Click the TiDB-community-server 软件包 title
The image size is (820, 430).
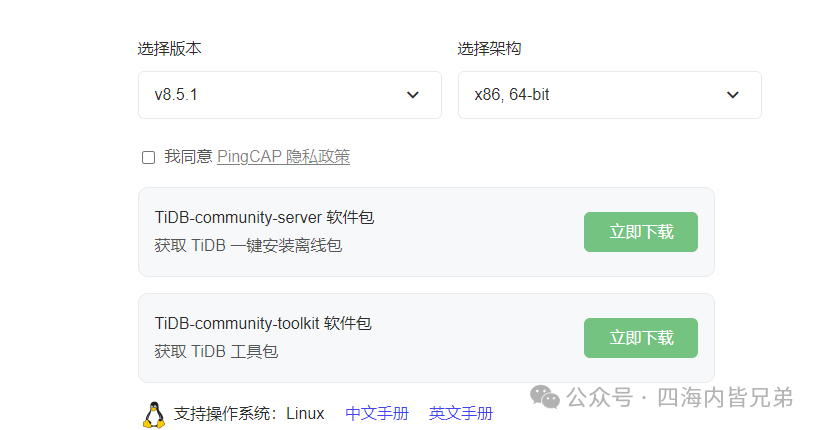pos(264,217)
